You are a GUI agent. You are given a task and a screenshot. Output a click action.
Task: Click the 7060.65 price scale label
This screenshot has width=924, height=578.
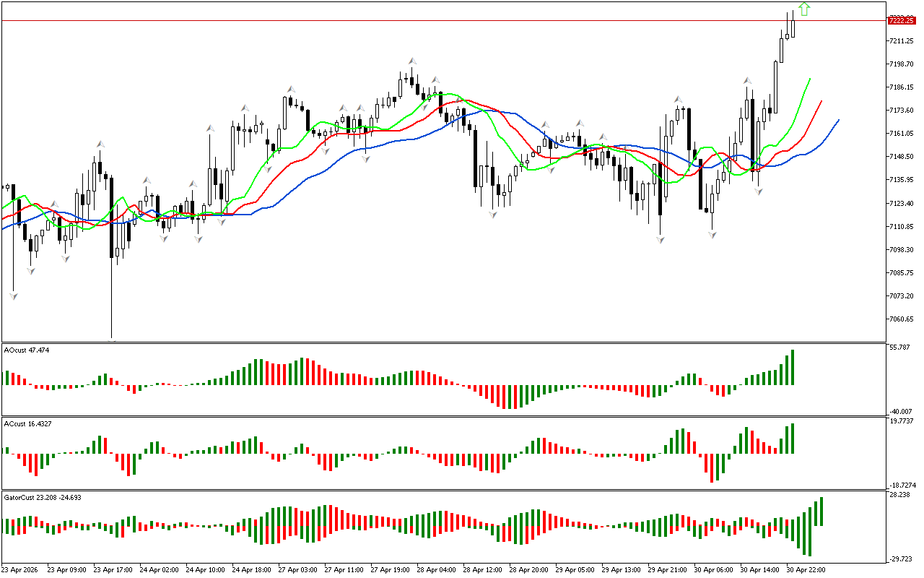[x=902, y=319]
